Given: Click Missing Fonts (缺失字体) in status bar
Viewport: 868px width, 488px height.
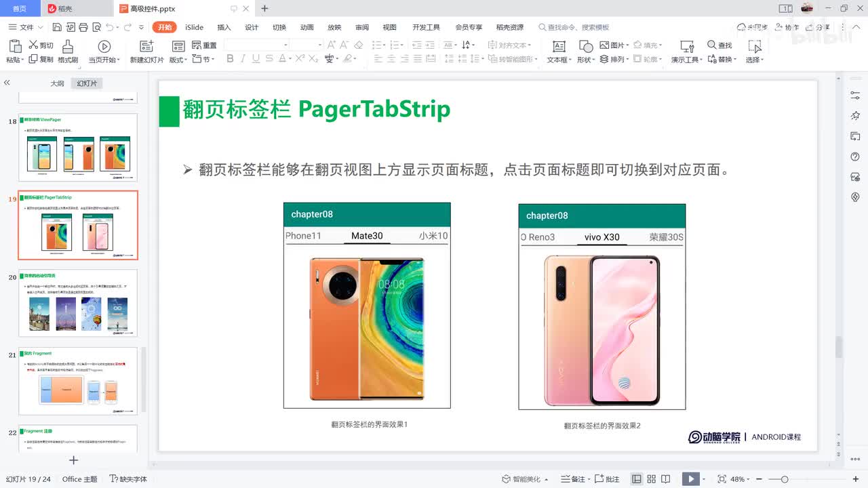Looking at the screenshot, I should point(129,479).
